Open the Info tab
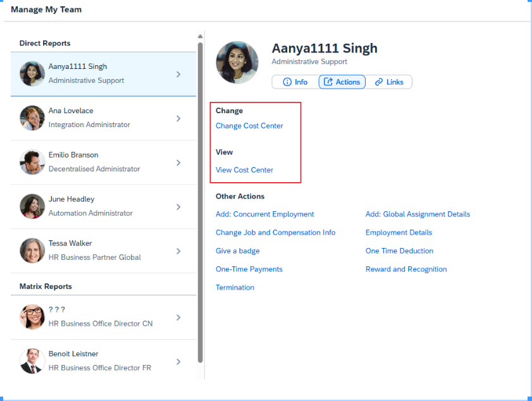 click(x=295, y=82)
